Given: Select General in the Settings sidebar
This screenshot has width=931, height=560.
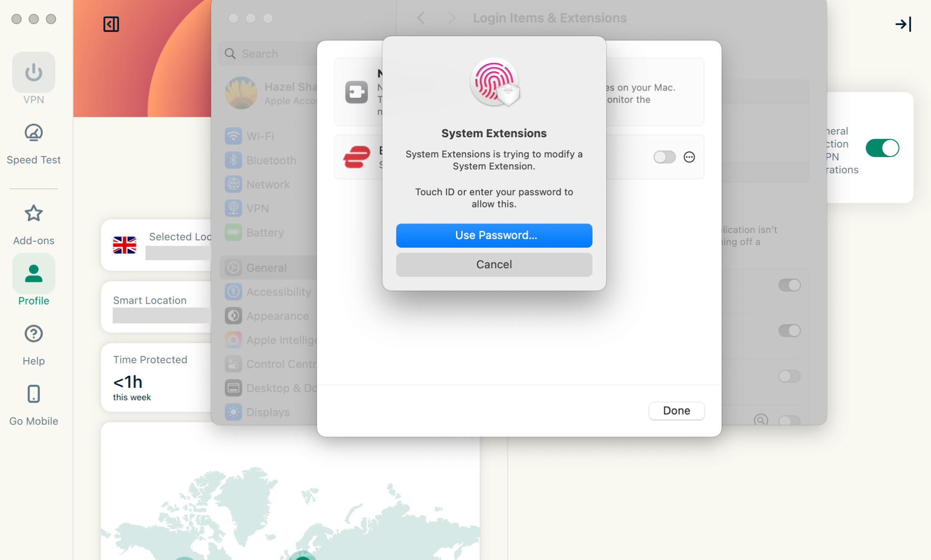Looking at the screenshot, I should click(266, 268).
